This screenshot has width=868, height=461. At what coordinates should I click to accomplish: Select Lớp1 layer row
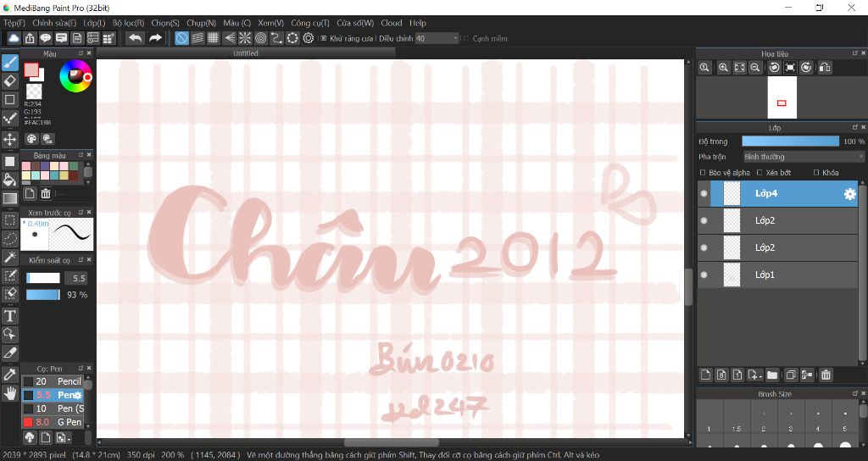pos(778,275)
